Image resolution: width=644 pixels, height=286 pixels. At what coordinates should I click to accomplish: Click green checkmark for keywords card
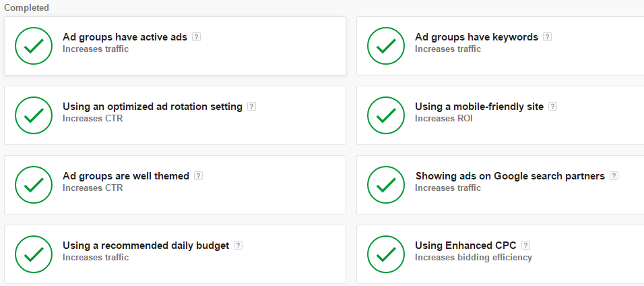click(386, 46)
